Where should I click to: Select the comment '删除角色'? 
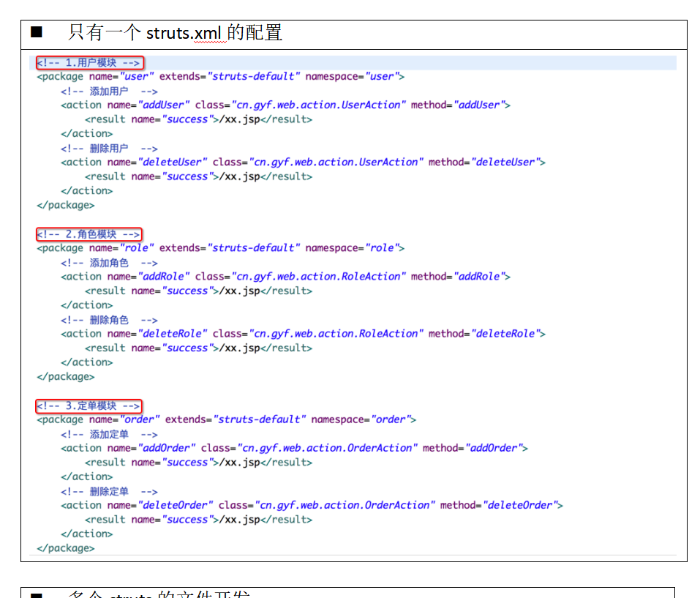pyautogui.click(x=109, y=320)
